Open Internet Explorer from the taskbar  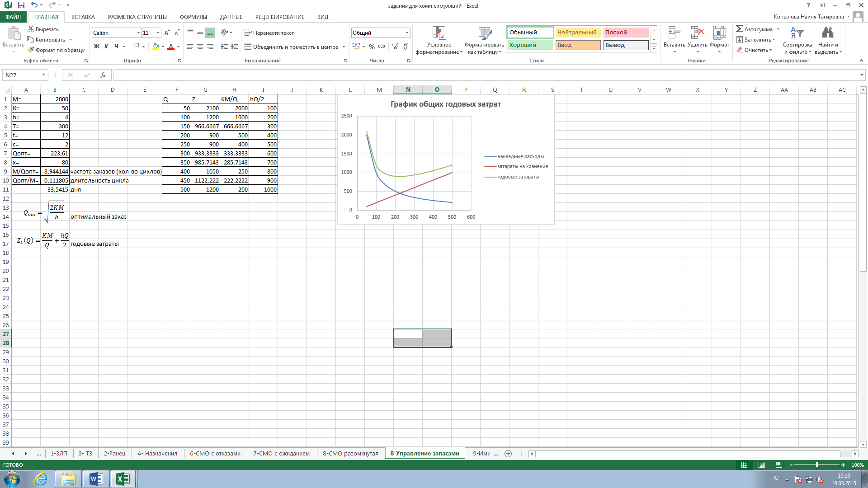41,479
